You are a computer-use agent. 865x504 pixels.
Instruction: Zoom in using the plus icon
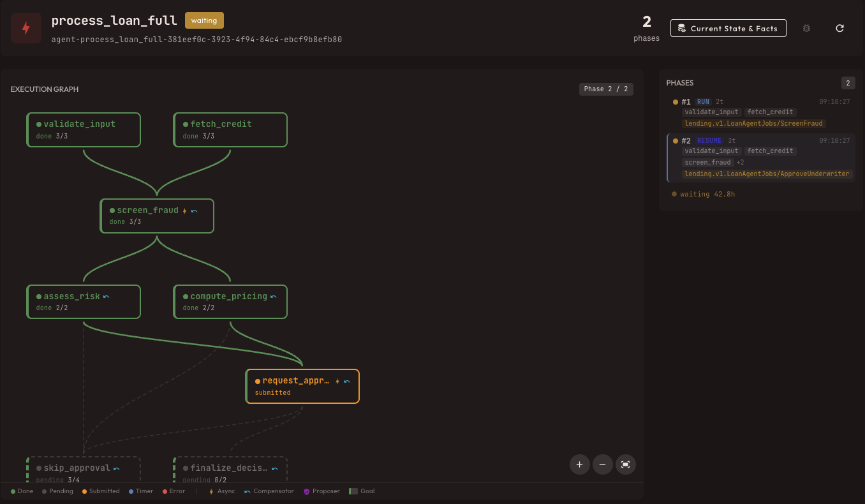coord(579,464)
